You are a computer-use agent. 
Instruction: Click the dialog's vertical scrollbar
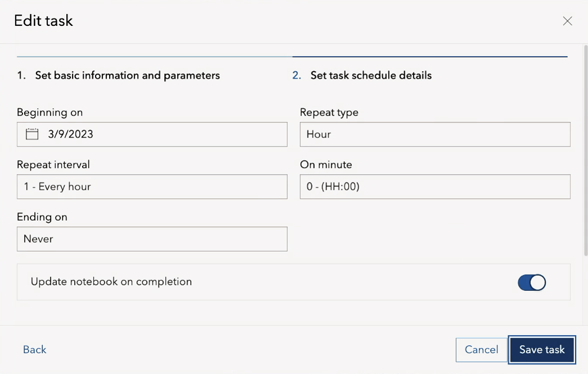click(585, 152)
